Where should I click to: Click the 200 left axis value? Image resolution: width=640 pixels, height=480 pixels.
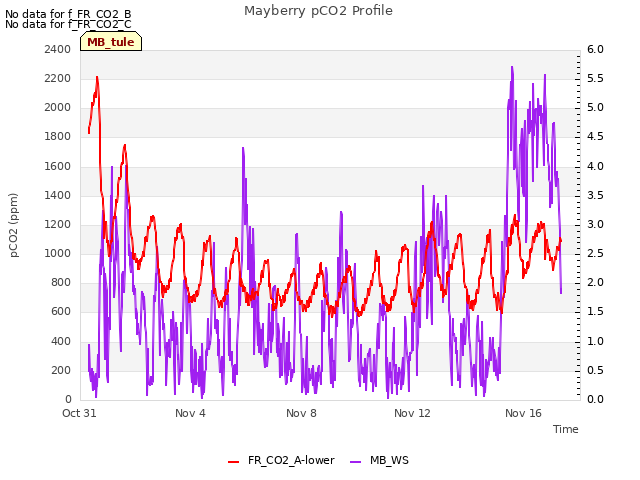pyautogui.click(x=61, y=371)
